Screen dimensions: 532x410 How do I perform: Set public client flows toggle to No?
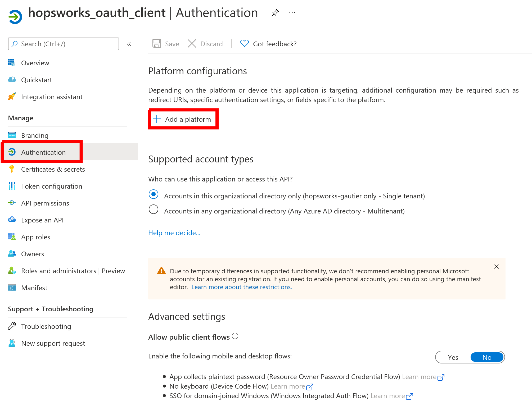pyautogui.click(x=487, y=357)
